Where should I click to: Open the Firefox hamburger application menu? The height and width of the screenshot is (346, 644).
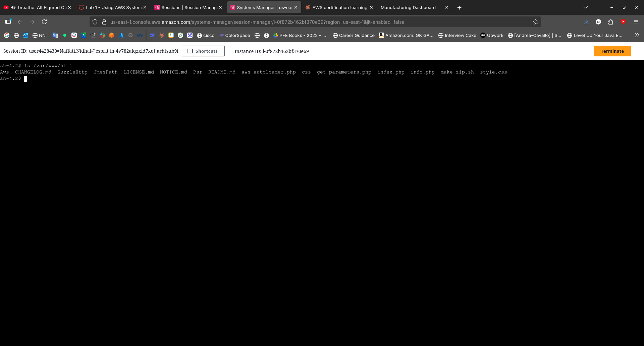(x=636, y=22)
